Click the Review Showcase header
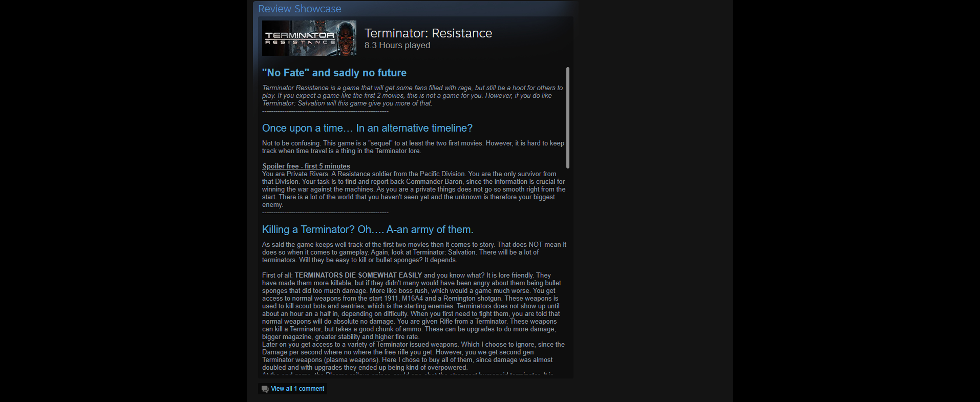Image resolution: width=980 pixels, height=402 pixels. tap(299, 9)
